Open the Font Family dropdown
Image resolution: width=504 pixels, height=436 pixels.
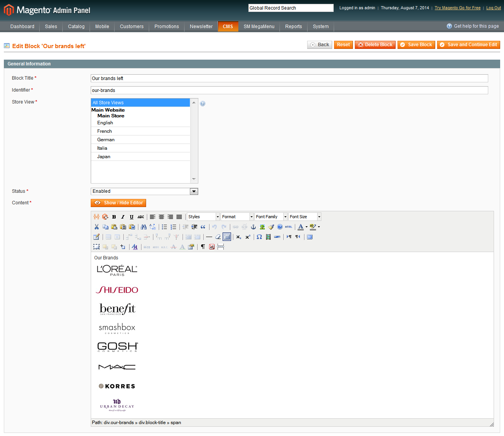point(271,217)
